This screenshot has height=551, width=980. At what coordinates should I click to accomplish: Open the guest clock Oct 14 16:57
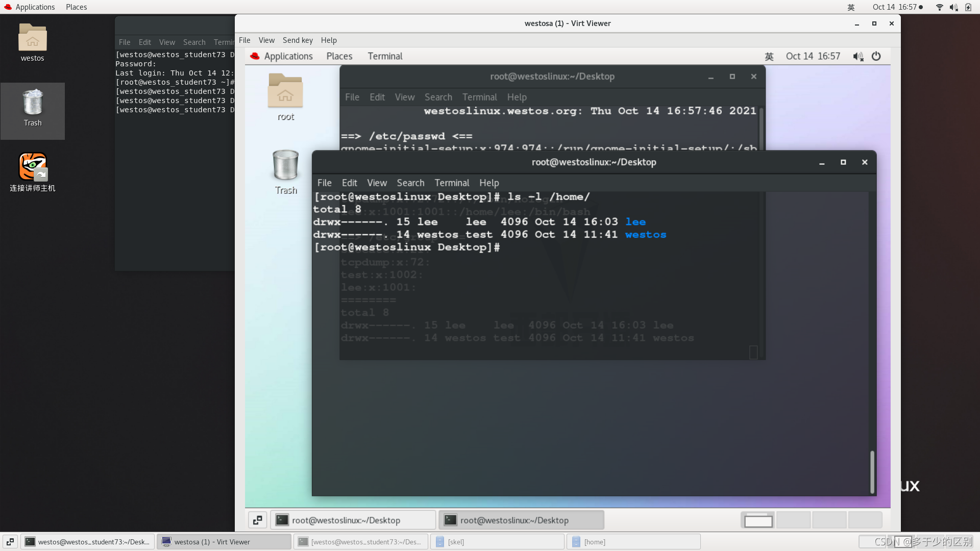coord(813,56)
